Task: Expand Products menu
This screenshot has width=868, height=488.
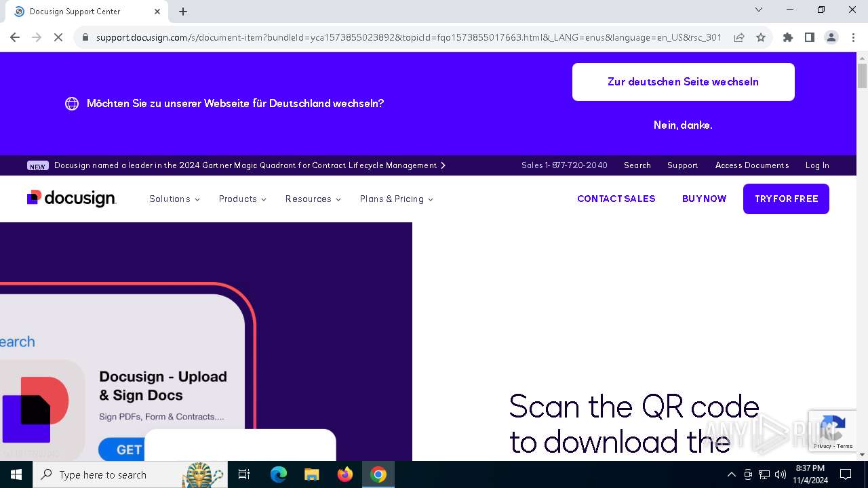Action: coord(243,199)
